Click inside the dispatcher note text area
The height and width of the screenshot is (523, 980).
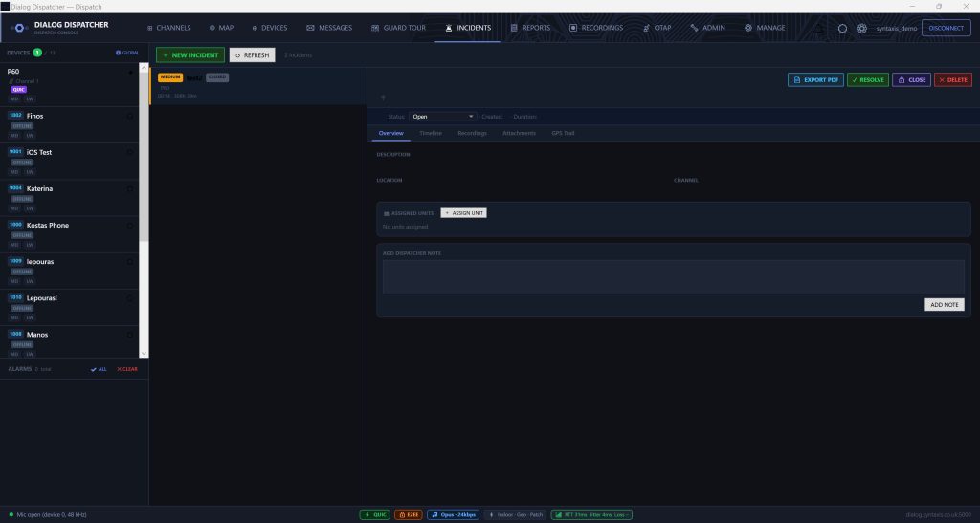tap(673, 277)
